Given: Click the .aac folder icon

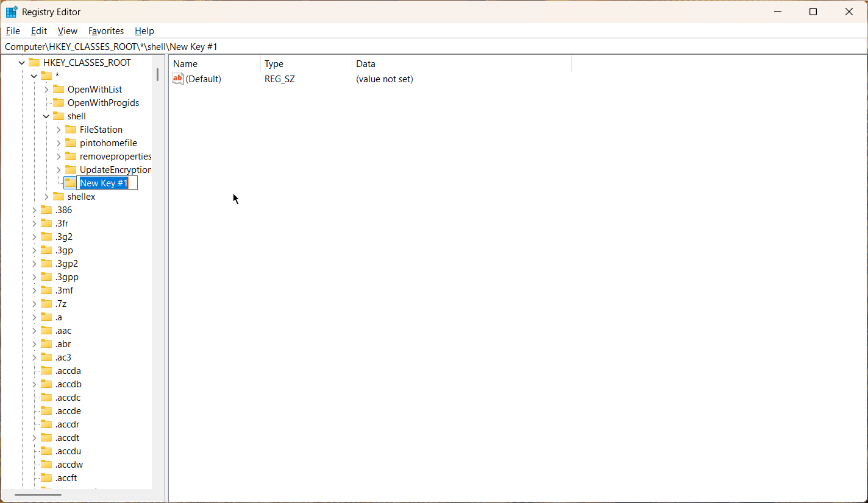Looking at the screenshot, I should [46, 330].
